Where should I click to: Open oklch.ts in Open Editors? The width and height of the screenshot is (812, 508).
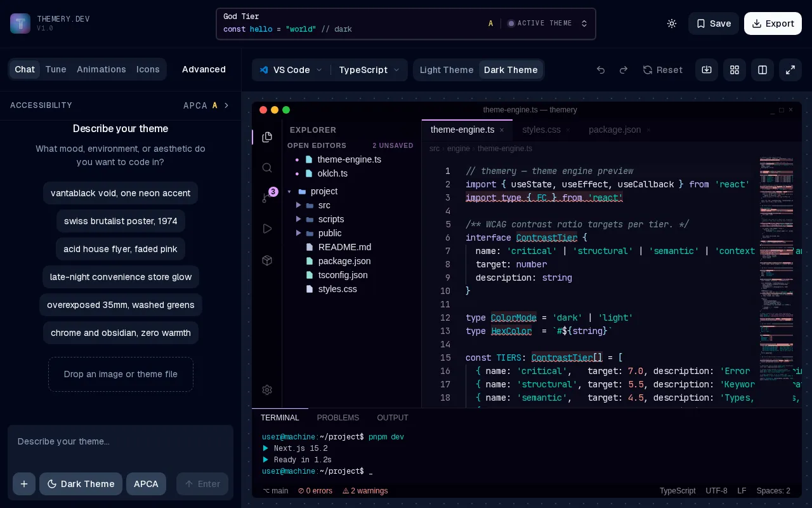click(332, 173)
